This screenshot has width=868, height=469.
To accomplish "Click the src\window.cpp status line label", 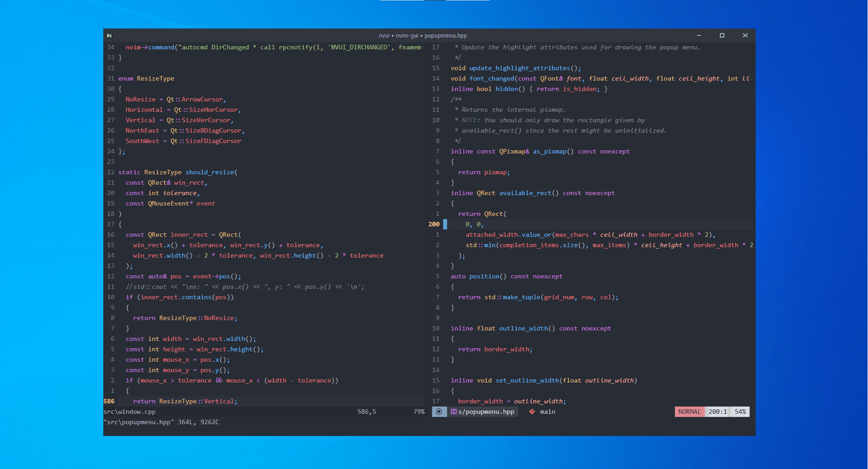I will (x=130, y=412).
